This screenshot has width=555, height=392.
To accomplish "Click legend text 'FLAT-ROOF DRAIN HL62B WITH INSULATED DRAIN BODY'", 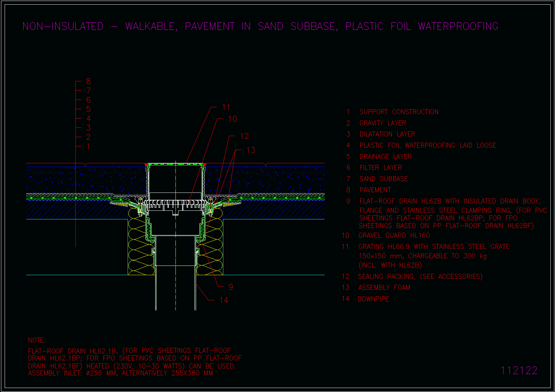I will [450, 201].
